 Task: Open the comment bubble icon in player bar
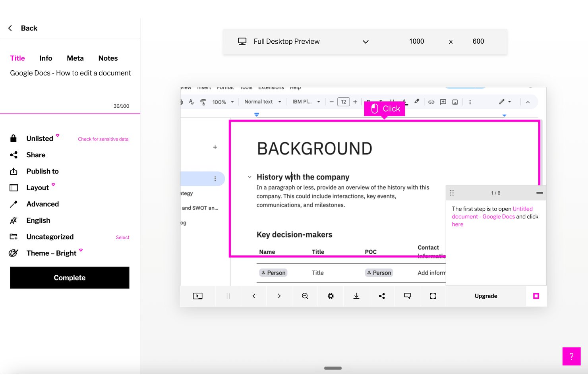[407, 296]
